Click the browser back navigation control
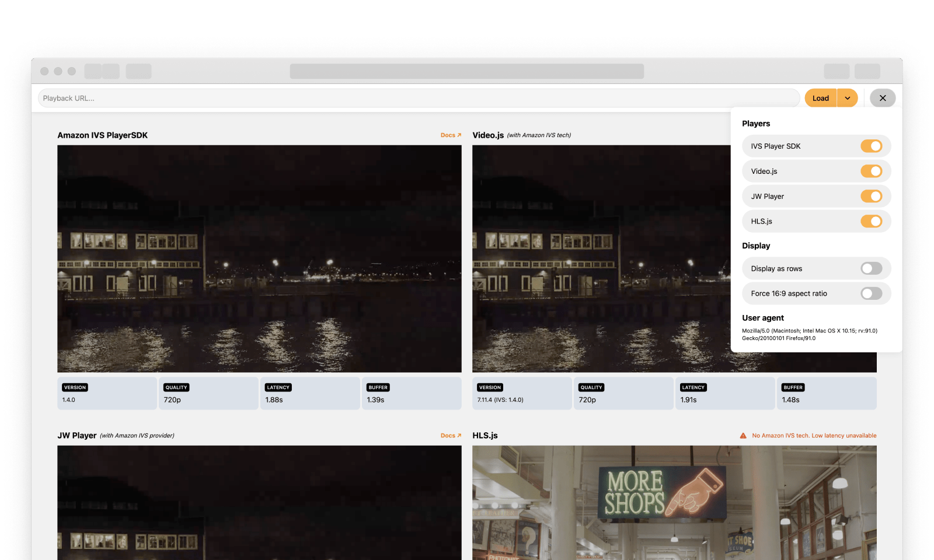Viewport: 934px width, 560px height. [93, 71]
